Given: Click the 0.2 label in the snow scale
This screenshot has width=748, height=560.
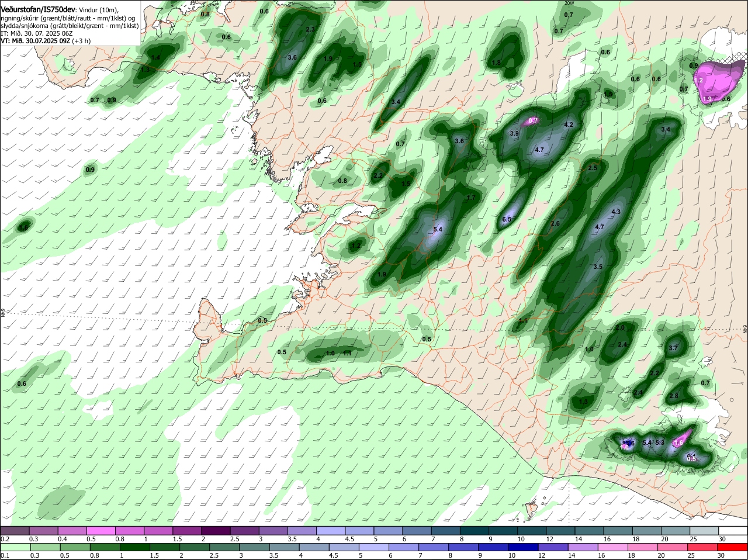Looking at the screenshot, I should [5, 539].
